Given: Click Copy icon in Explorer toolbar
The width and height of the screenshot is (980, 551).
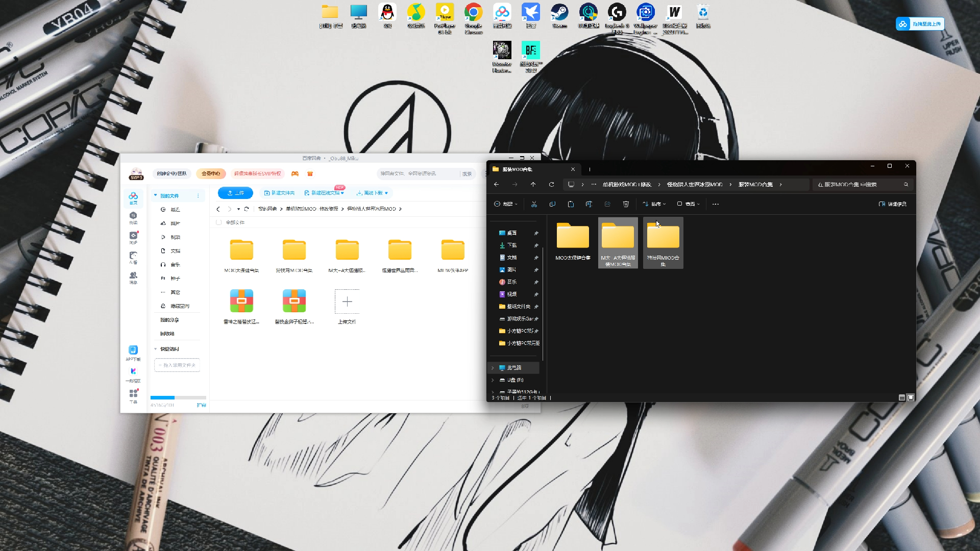Looking at the screenshot, I should click(x=552, y=204).
